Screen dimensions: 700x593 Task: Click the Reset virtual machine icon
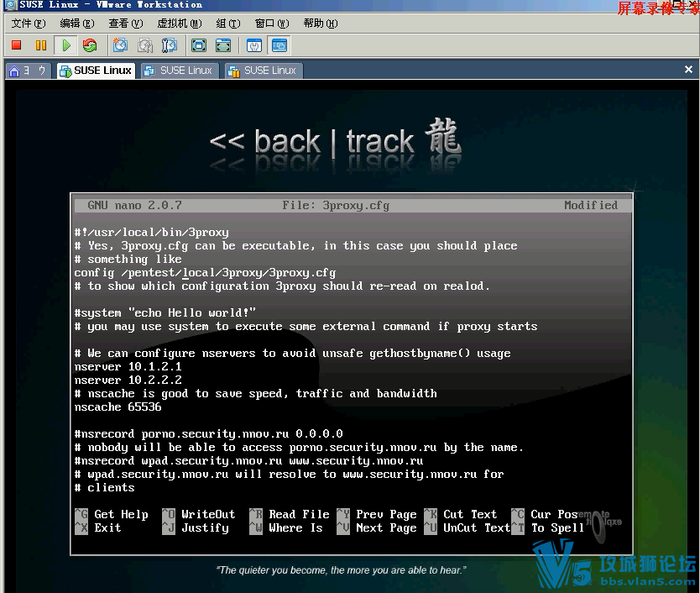90,45
